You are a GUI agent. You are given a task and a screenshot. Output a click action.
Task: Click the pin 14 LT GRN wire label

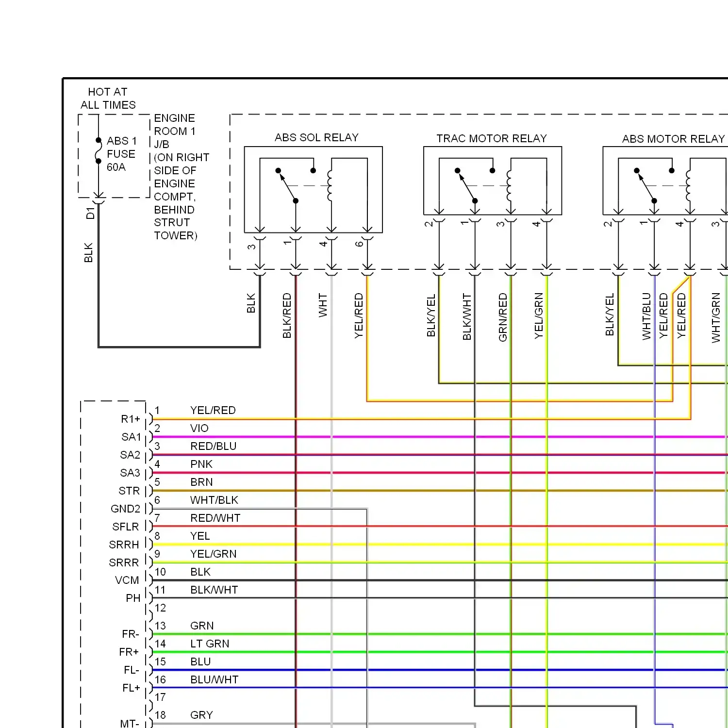(x=210, y=644)
